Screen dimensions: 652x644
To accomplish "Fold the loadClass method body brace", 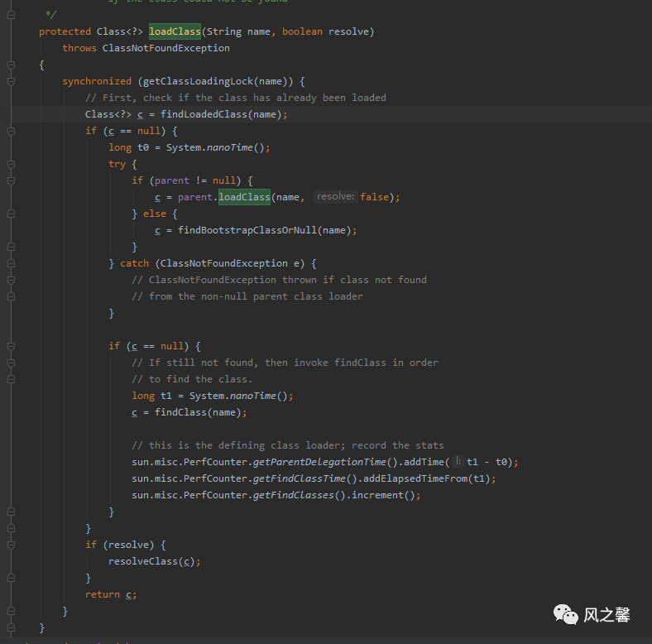I will coord(12,65).
